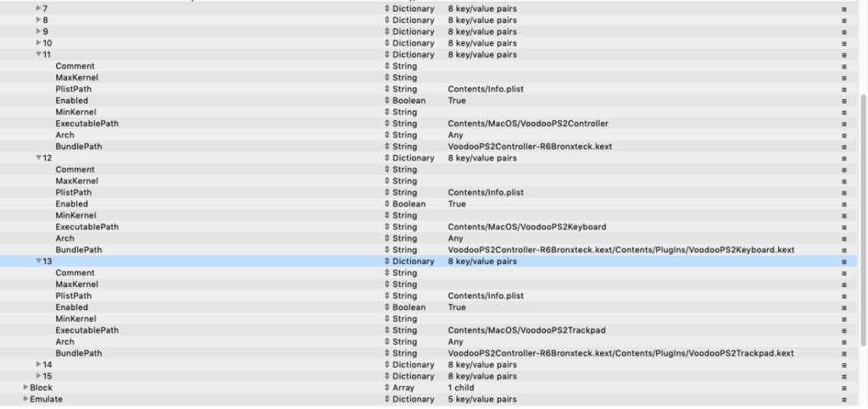
Task: Click the row handle icon for item 7
Action: point(843,8)
